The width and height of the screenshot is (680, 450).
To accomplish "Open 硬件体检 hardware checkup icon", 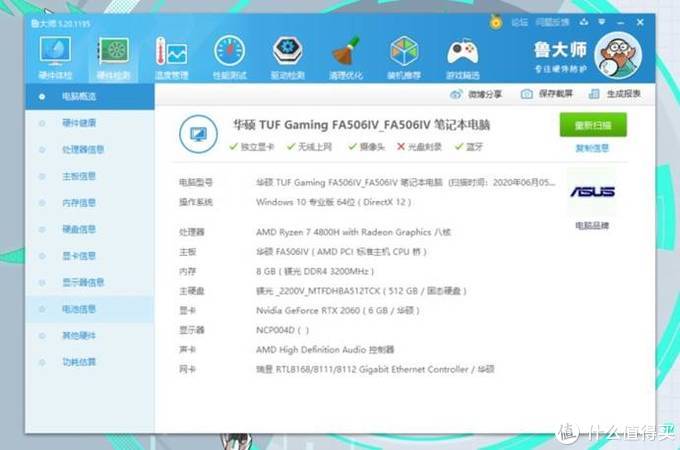I will 55,56.
